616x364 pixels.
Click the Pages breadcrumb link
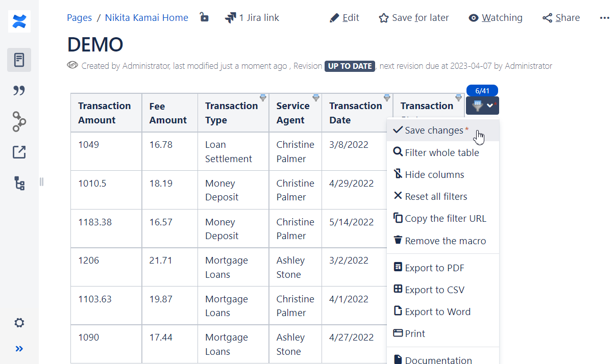click(79, 17)
